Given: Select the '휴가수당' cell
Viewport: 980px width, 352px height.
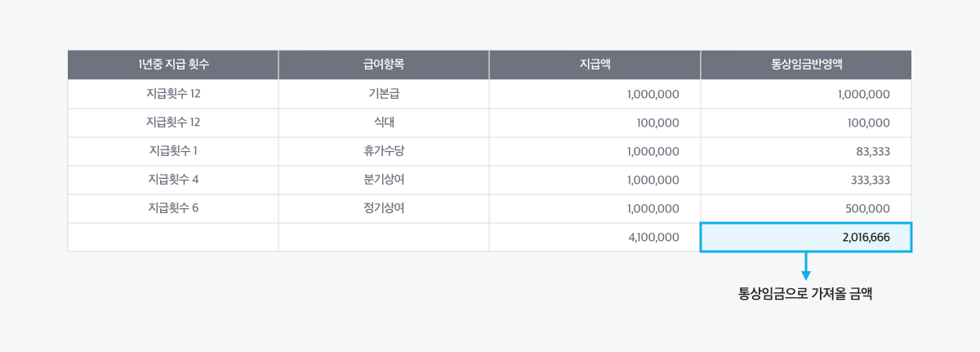Looking at the screenshot, I should (384, 151).
